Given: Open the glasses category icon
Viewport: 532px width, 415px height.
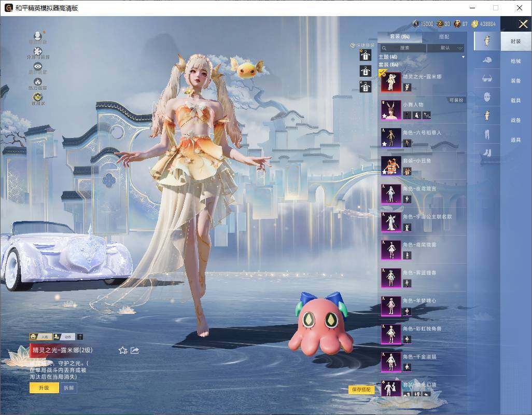Looking at the screenshot, I should click(x=487, y=79).
